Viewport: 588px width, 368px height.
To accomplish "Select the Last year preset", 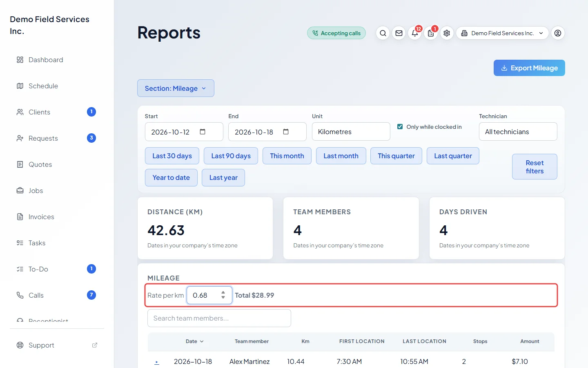I will pyautogui.click(x=223, y=177).
